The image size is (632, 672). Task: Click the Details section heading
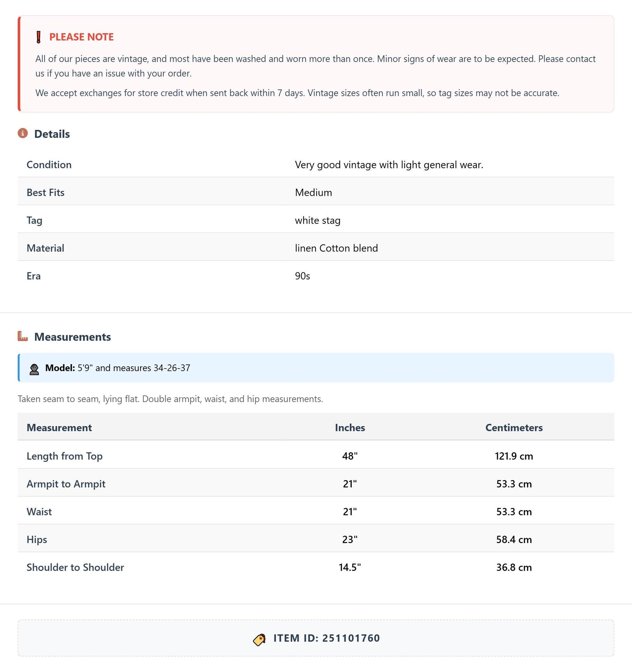click(x=52, y=134)
